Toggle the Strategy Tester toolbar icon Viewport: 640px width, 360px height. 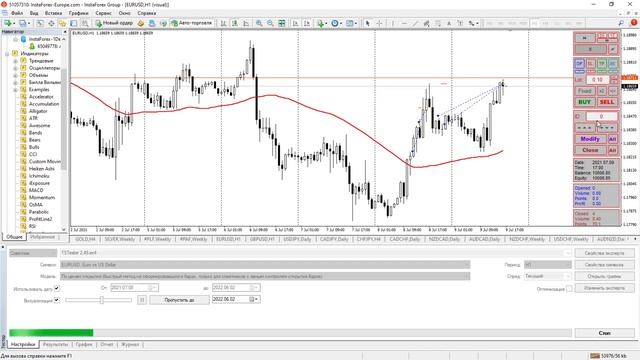pos(85,23)
